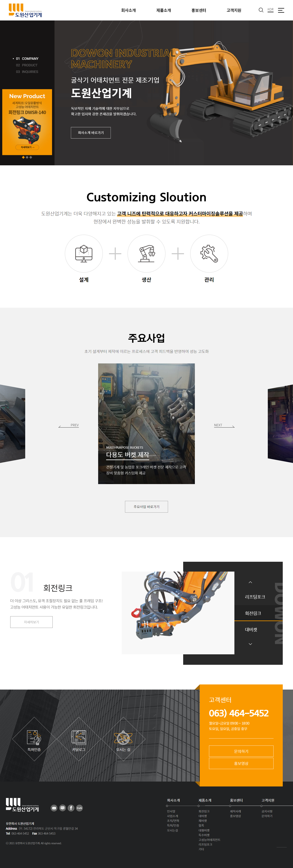Open footer link 제작사례
The image size is (293, 868).
(x=235, y=811)
